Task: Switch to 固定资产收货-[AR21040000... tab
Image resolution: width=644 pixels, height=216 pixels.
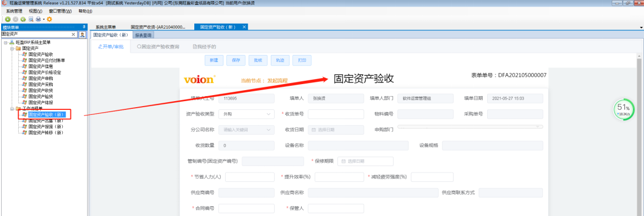Action: 158,27
